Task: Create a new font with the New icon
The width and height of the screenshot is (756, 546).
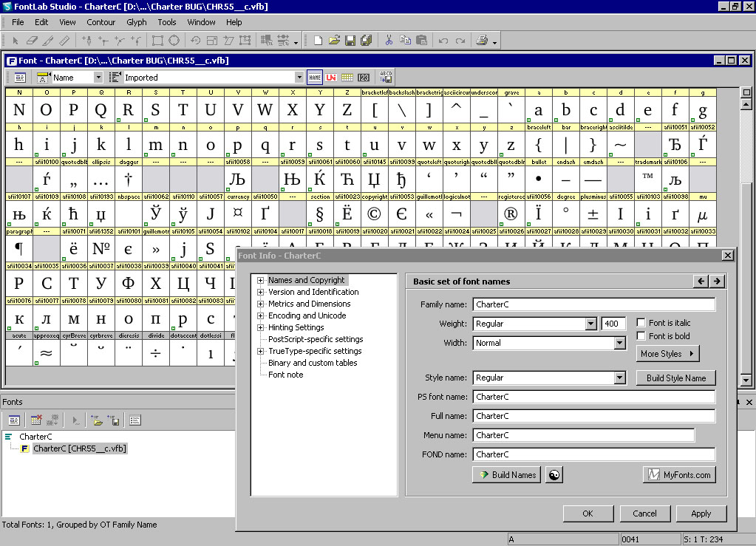Action: point(318,41)
